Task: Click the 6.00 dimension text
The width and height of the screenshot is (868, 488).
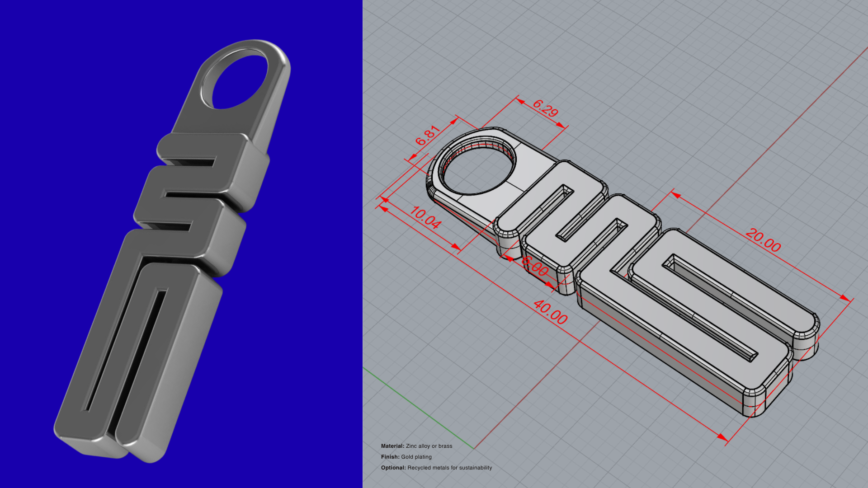Action: [x=535, y=266]
